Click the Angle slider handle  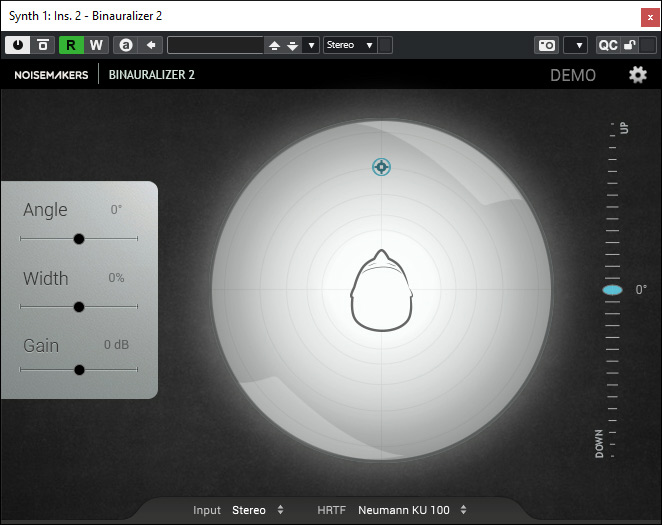[79, 239]
